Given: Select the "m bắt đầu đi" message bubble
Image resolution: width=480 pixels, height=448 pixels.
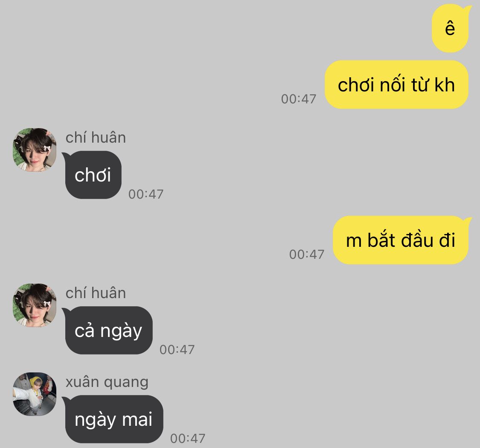Looking at the screenshot, I should 401,240.
